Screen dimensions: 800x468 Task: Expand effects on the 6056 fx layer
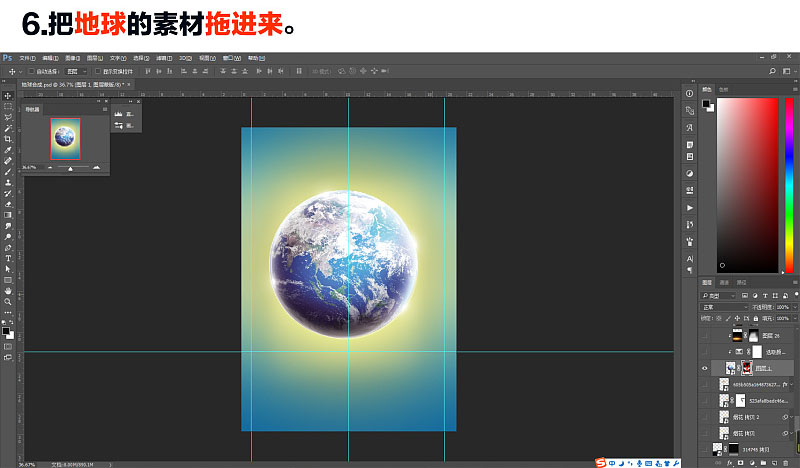(x=791, y=384)
